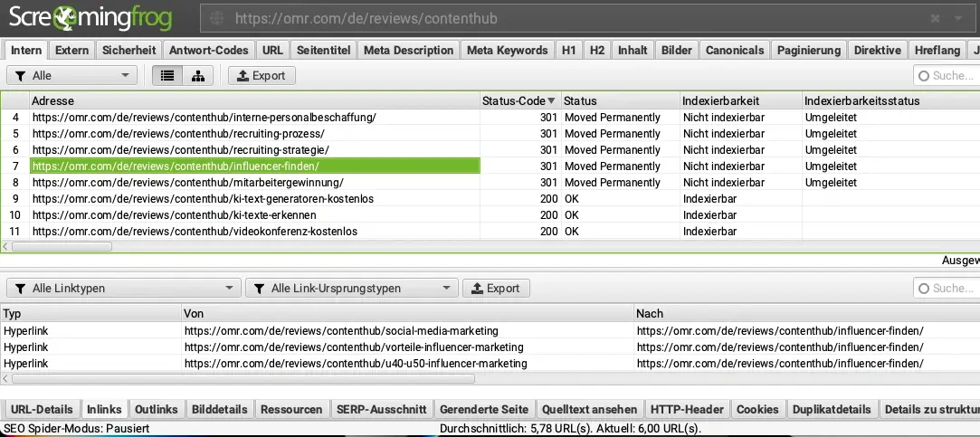Click the Indexierbarkeit column header
980x437 pixels.
click(x=740, y=100)
